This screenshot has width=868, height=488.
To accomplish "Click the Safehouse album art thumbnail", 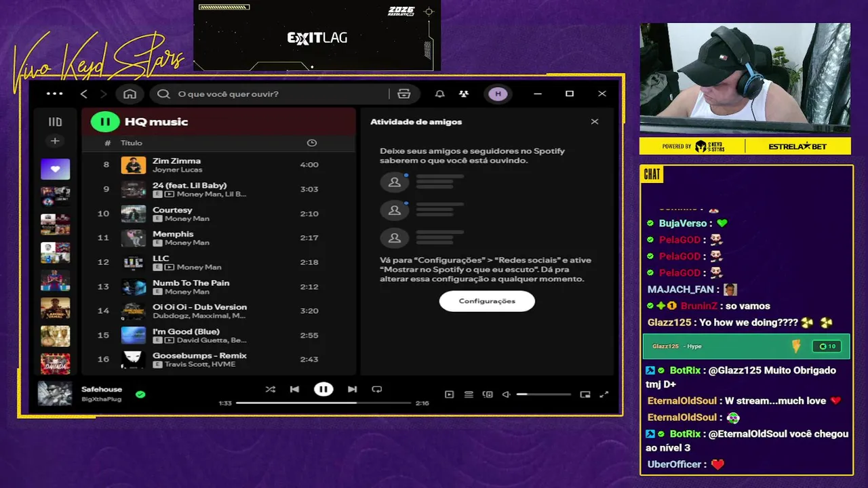I will click(54, 394).
